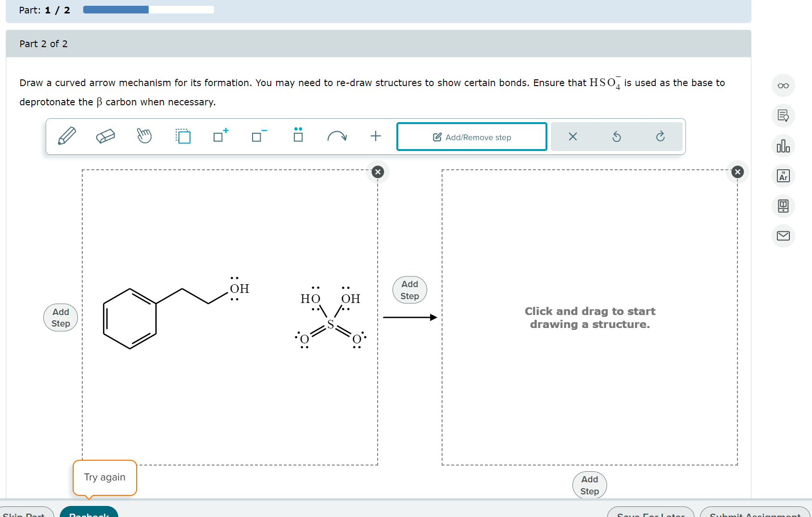The width and height of the screenshot is (812, 517).
Task: Open the envelope mail icon
Action: pos(783,236)
